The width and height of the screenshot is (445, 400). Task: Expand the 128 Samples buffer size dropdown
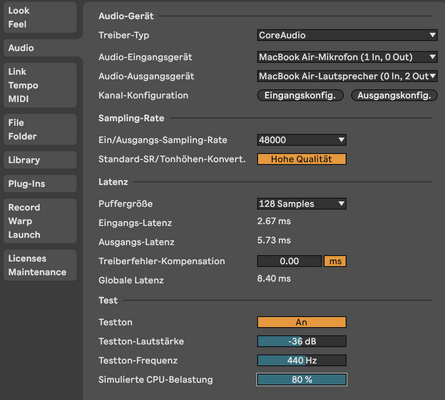tap(302, 204)
